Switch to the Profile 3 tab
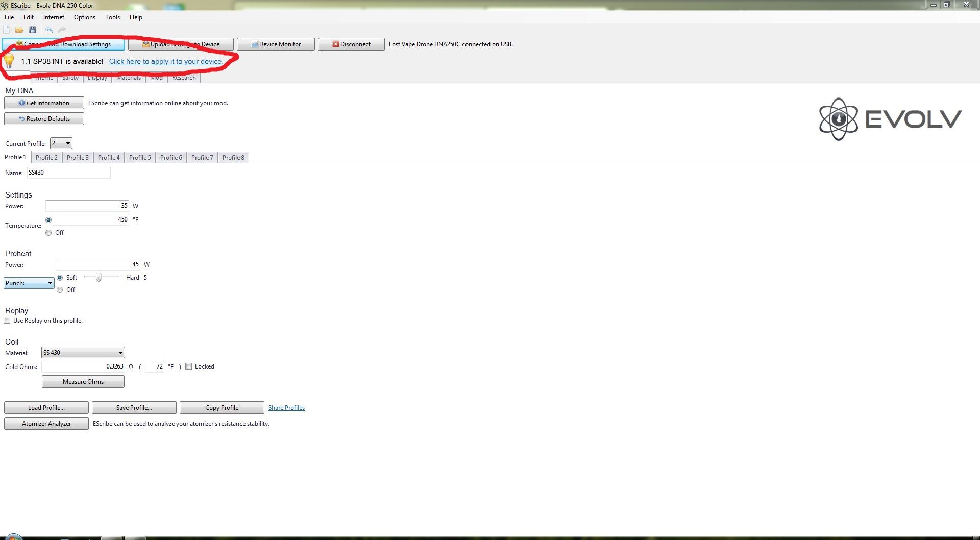 (78, 158)
